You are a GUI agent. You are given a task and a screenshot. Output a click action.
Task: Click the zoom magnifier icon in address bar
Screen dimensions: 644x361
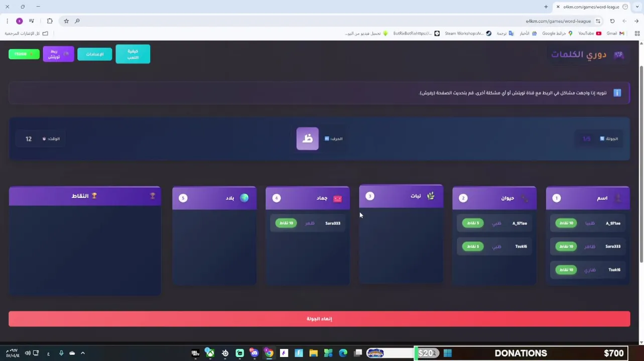77,21
